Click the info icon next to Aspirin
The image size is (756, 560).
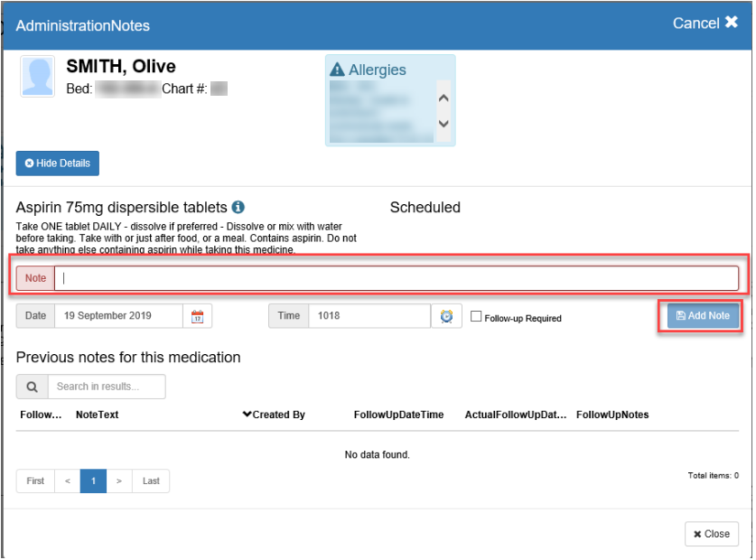[x=238, y=207]
